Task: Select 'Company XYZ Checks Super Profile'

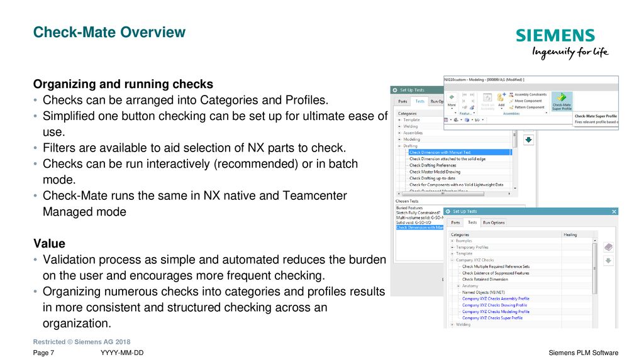Action: click(492, 318)
